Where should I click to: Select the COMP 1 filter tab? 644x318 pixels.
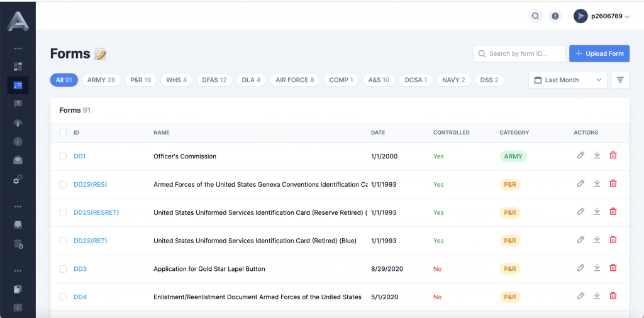[341, 80]
